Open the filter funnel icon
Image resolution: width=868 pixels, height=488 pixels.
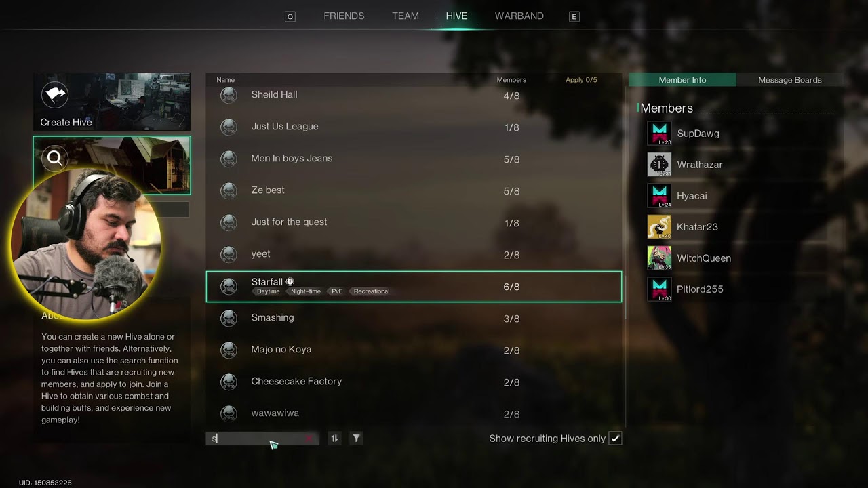pos(356,439)
